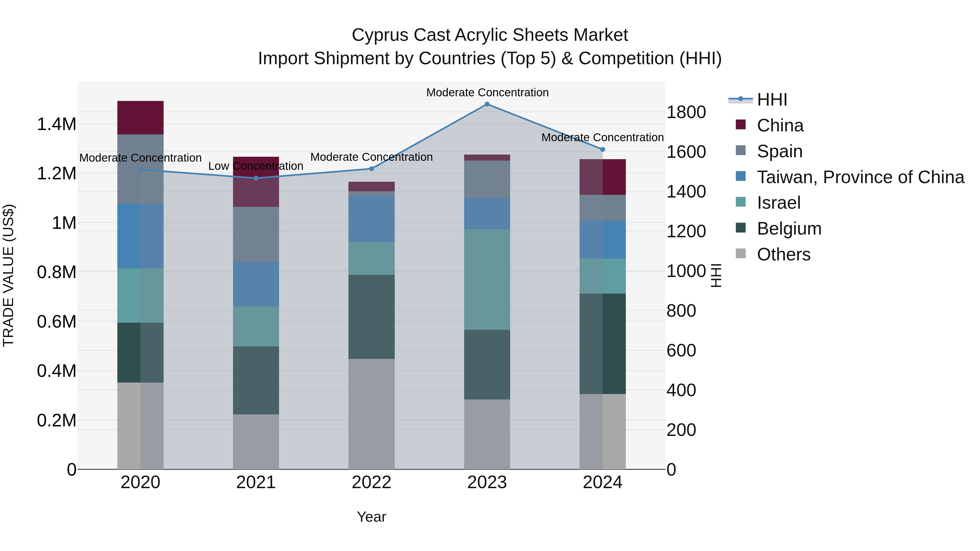Click the 'Year' axis title
This screenshot has height=551, width=980.
coord(372,517)
